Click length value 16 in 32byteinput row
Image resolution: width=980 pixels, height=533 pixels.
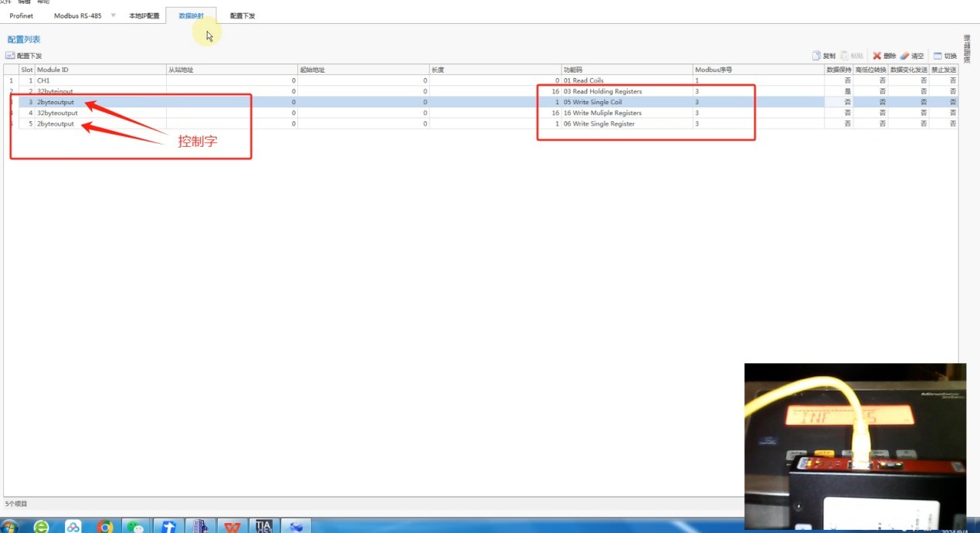point(495,91)
